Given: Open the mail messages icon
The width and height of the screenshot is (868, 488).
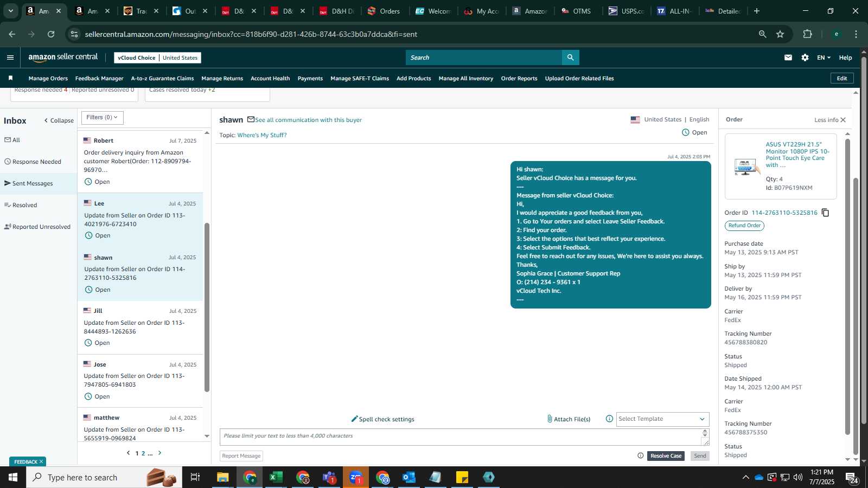Looking at the screenshot, I should point(788,57).
